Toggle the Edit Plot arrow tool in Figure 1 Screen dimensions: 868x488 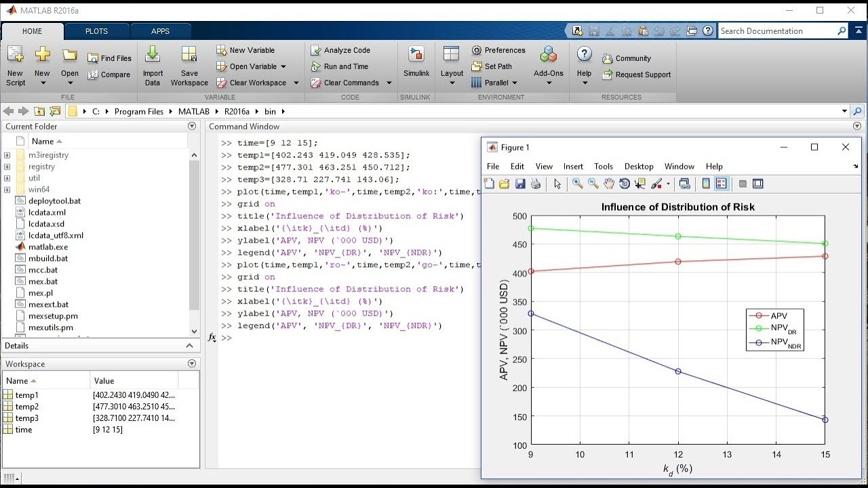coord(557,184)
